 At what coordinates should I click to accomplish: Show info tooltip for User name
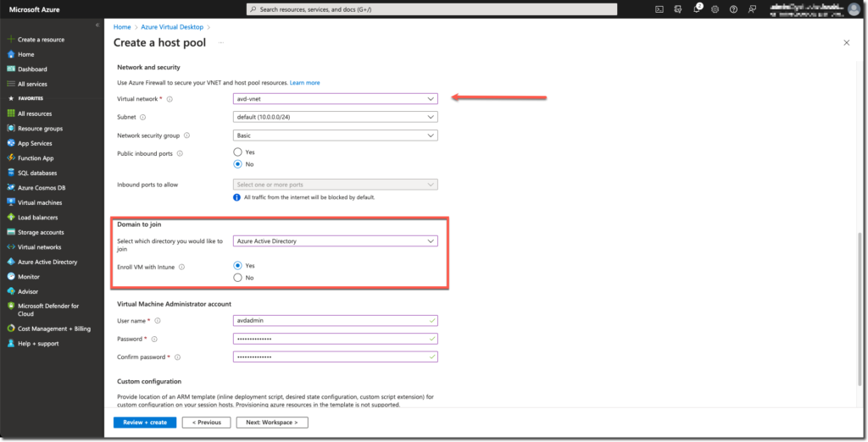(158, 321)
